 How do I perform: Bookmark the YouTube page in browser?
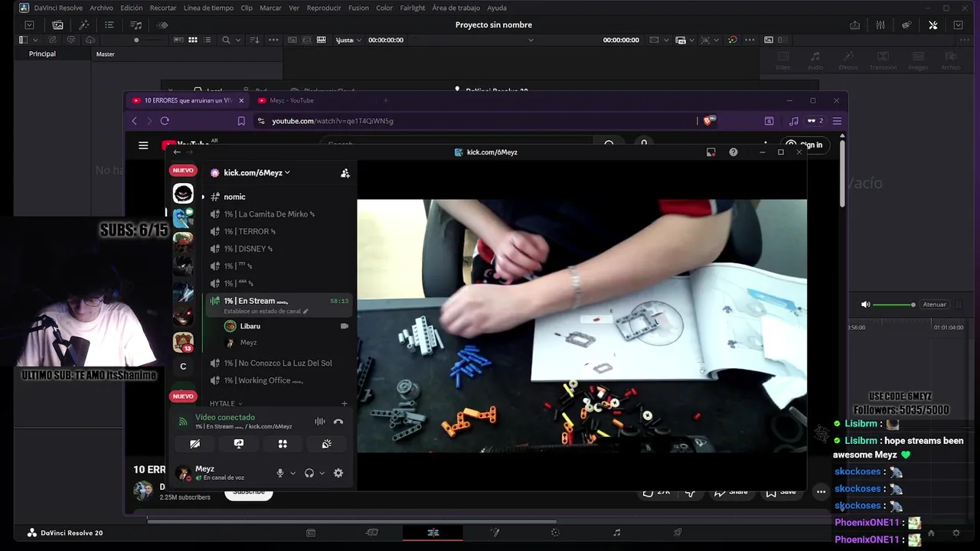point(241,121)
